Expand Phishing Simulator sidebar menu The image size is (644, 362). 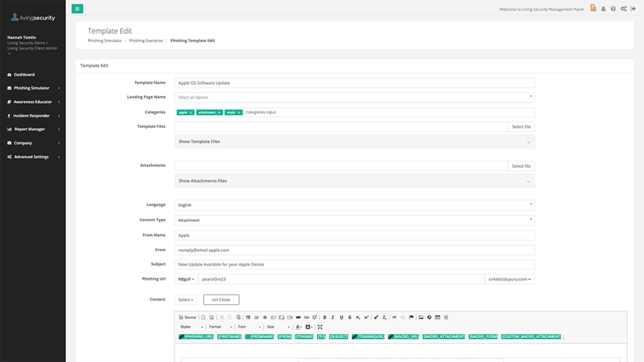click(x=33, y=88)
